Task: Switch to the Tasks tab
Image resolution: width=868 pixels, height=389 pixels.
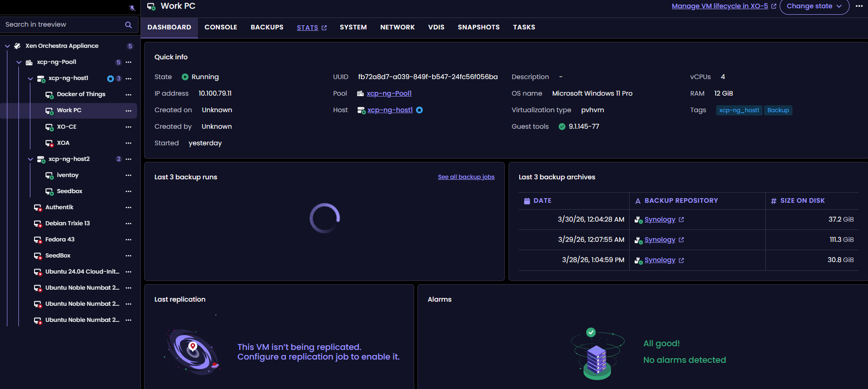Action: pos(524,28)
